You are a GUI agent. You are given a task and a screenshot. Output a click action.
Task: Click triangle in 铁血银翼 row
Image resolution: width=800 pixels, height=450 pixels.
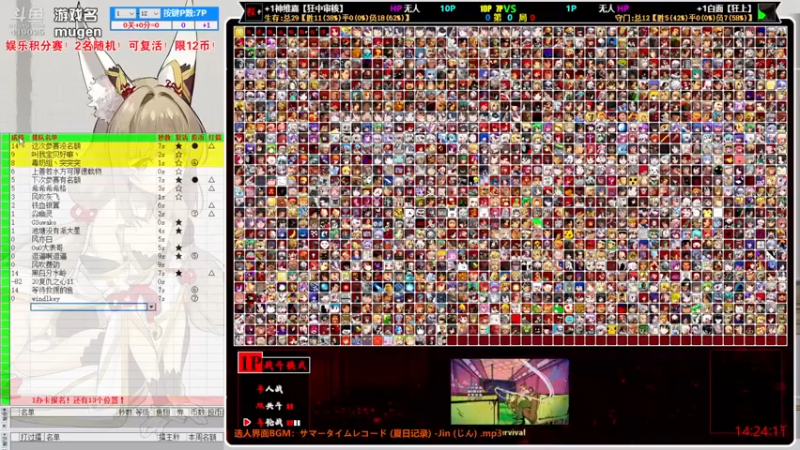tap(211, 205)
